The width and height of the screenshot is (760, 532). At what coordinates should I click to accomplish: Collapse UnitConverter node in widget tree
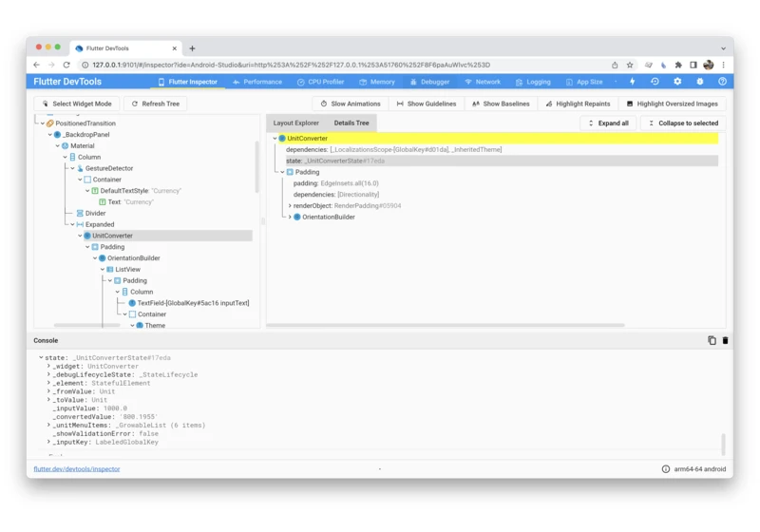coord(80,236)
